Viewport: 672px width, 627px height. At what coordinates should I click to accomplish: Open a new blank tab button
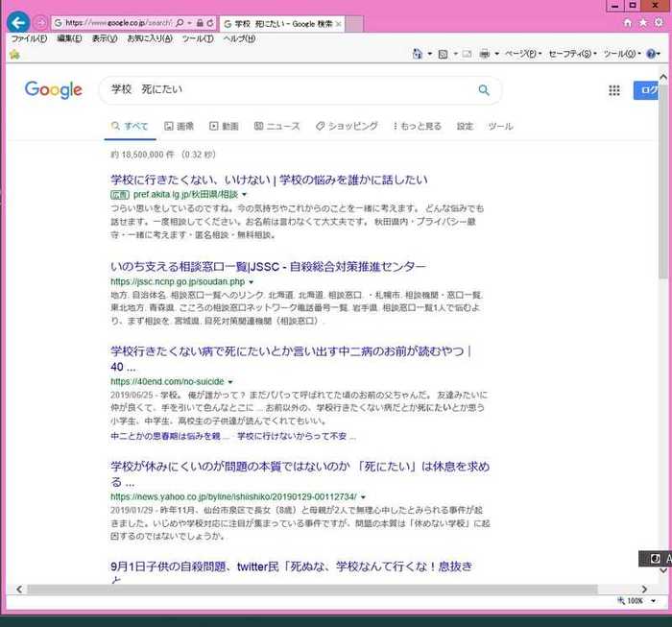[354, 24]
